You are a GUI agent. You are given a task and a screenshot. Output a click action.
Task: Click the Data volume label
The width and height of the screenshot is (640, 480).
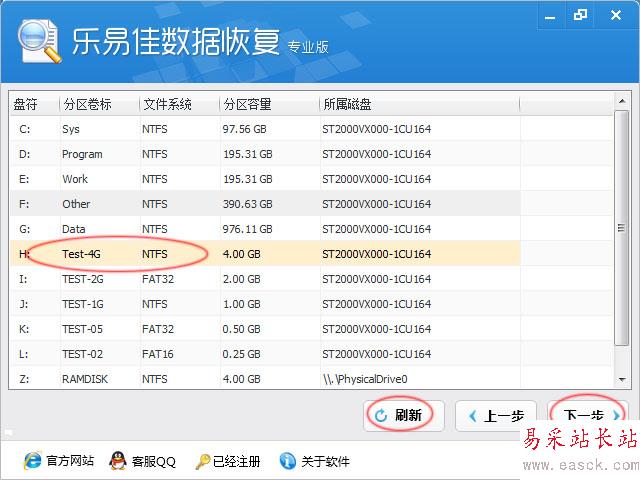pos(73,229)
